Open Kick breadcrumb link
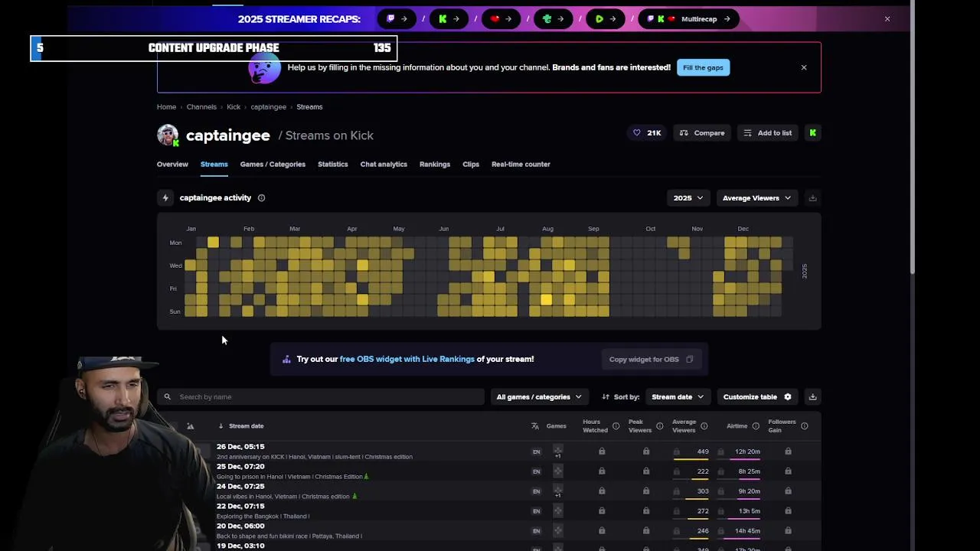This screenshot has height=551, width=980. point(234,107)
